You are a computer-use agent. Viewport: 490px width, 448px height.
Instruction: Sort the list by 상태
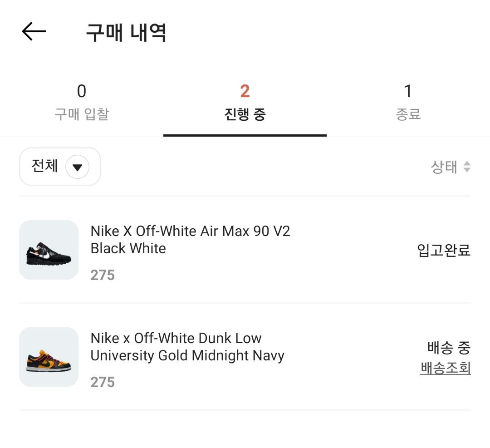(444, 167)
